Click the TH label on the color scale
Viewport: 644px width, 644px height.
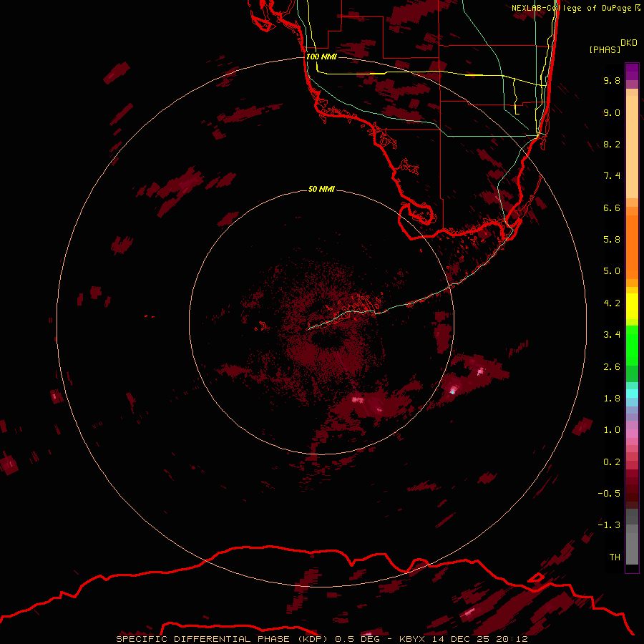[615, 557]
